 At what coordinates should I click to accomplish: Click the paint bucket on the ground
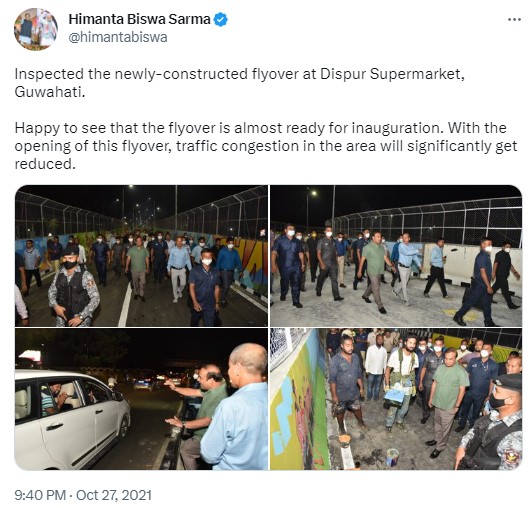coord(393,457)
